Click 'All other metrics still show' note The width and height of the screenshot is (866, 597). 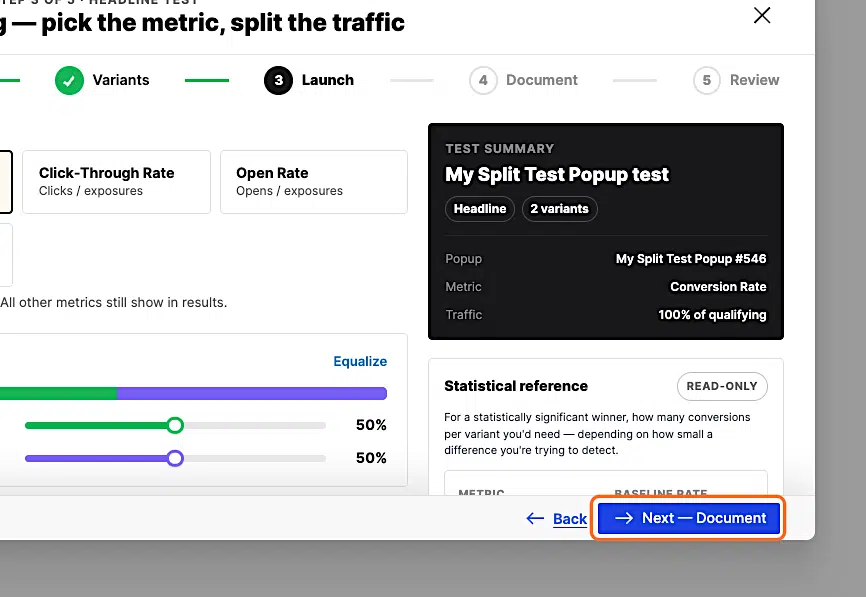point(114,303)
